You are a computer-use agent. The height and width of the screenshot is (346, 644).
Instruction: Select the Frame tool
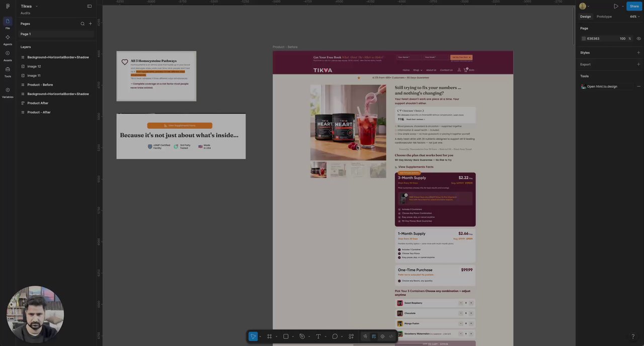[x=270, y=336]
